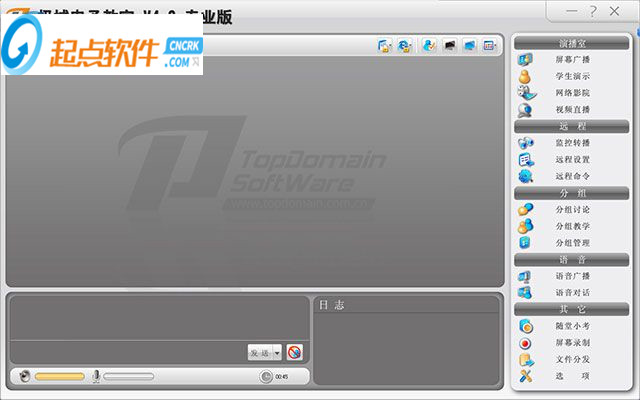Image resolution: width=640 pixels, height=400 pixels.
Task: Launch 网络影院 network cinema
Action: click(571, 93)
